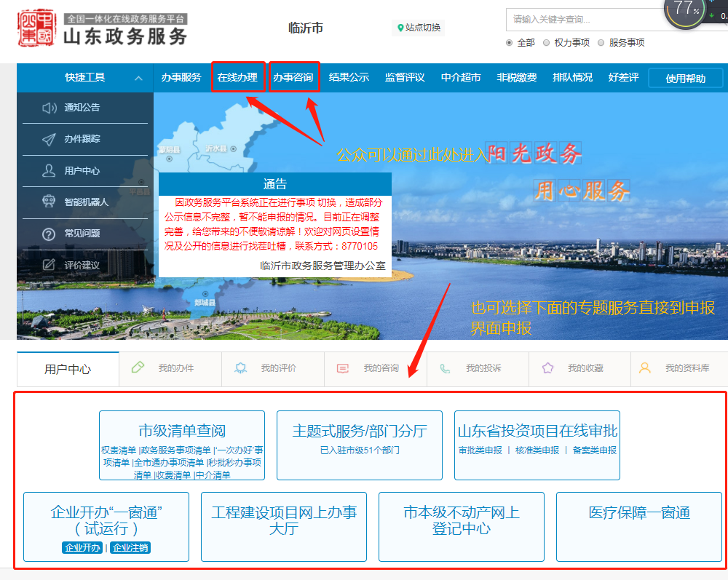Switch to the 我的投诉 tab
Screen dimensions: 728x580
coord(478,369)
